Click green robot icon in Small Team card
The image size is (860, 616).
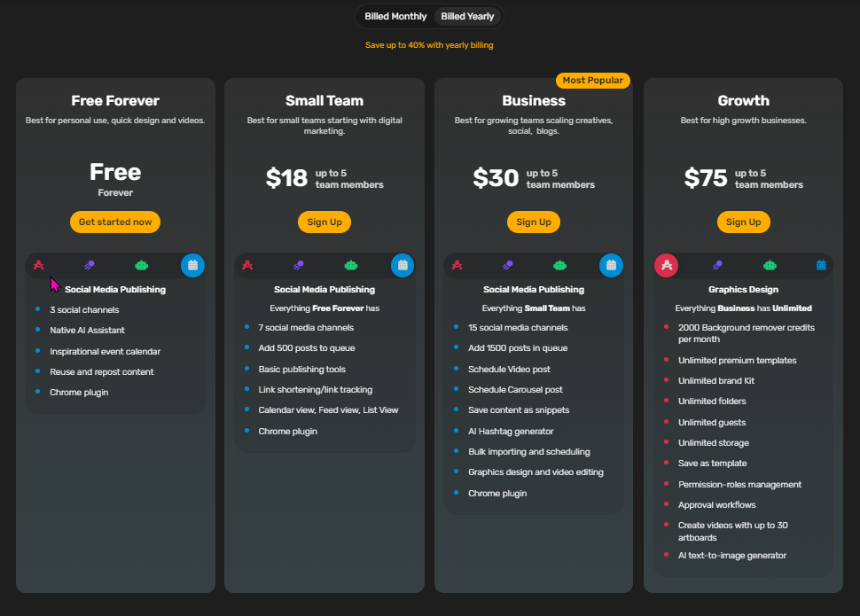click(x=351, y=265)
